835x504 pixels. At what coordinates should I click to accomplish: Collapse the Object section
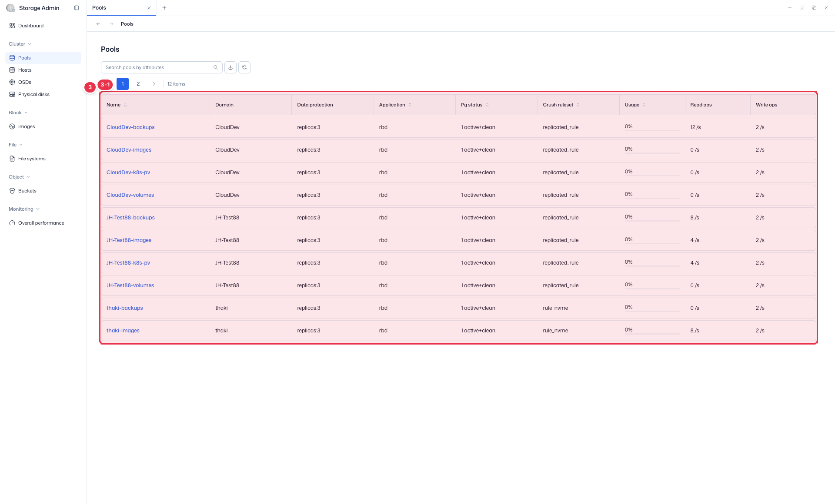pyautogui.click(x=19, y=177)
